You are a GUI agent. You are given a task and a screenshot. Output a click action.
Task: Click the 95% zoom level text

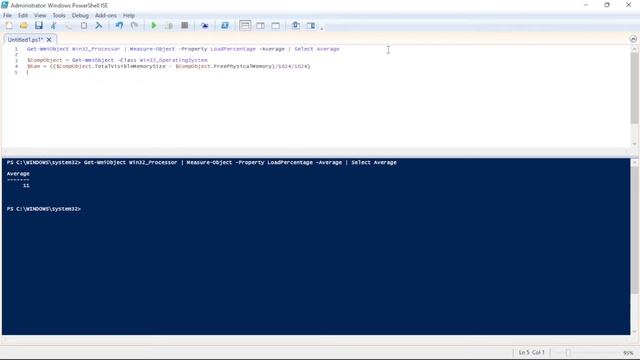(628, 353)
